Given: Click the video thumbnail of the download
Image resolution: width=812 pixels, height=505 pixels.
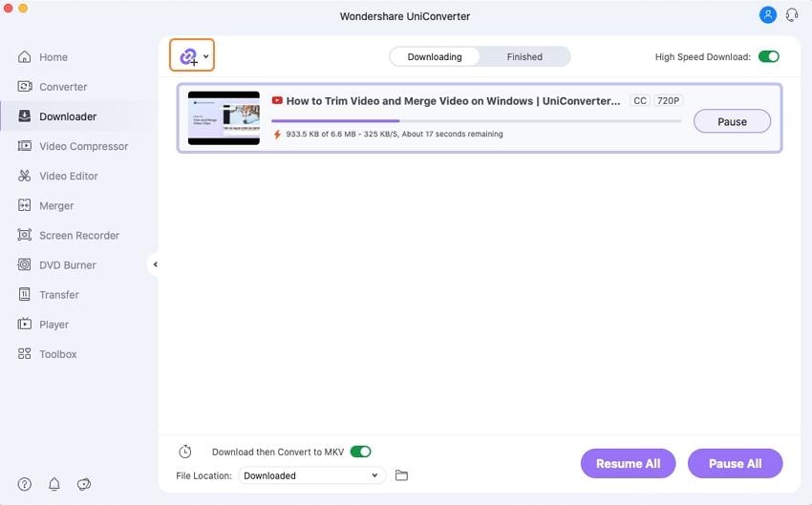Looking at the screenshot, I should (224, 118).
